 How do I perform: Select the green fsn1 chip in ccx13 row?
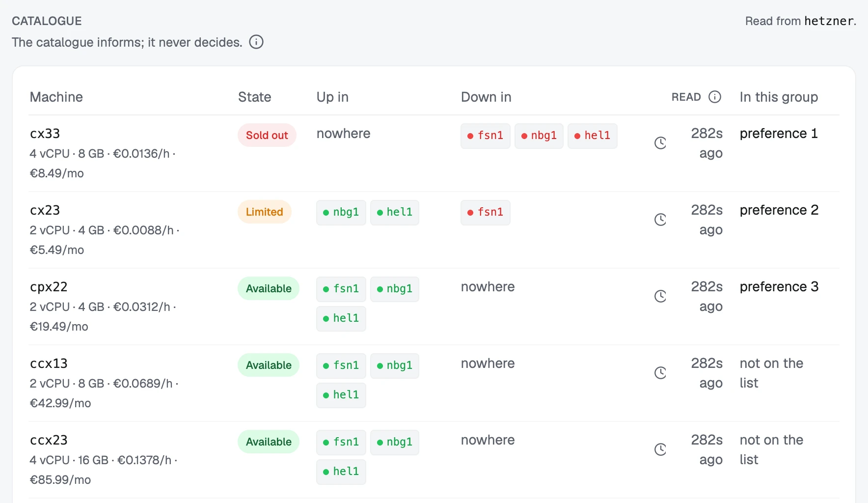pyautogui.click(x=341, y=365)
